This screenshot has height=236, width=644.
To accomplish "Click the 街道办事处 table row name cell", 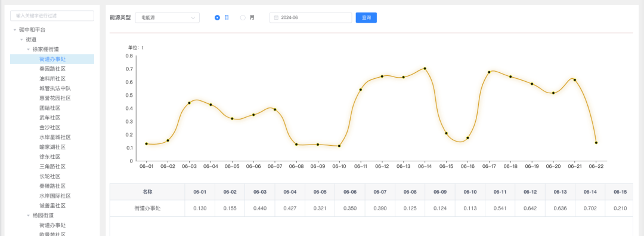I will coord(147,209).
